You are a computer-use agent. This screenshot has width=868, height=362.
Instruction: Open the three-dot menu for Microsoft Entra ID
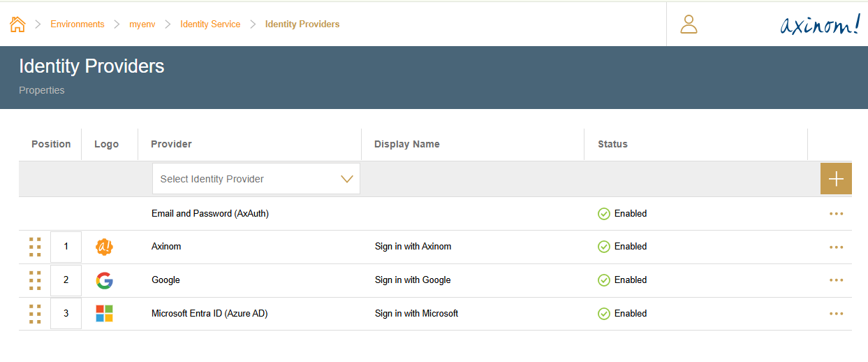(x=836, y=314)
